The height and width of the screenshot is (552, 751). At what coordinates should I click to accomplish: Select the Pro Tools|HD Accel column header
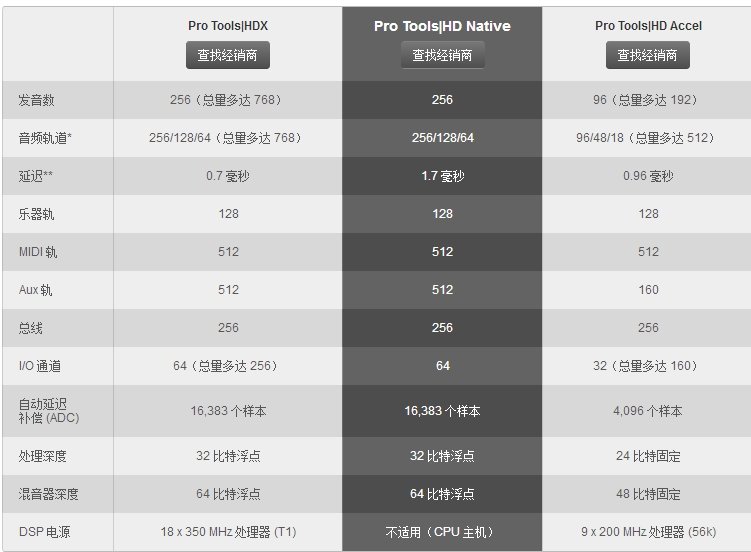[x=648, y=26]
